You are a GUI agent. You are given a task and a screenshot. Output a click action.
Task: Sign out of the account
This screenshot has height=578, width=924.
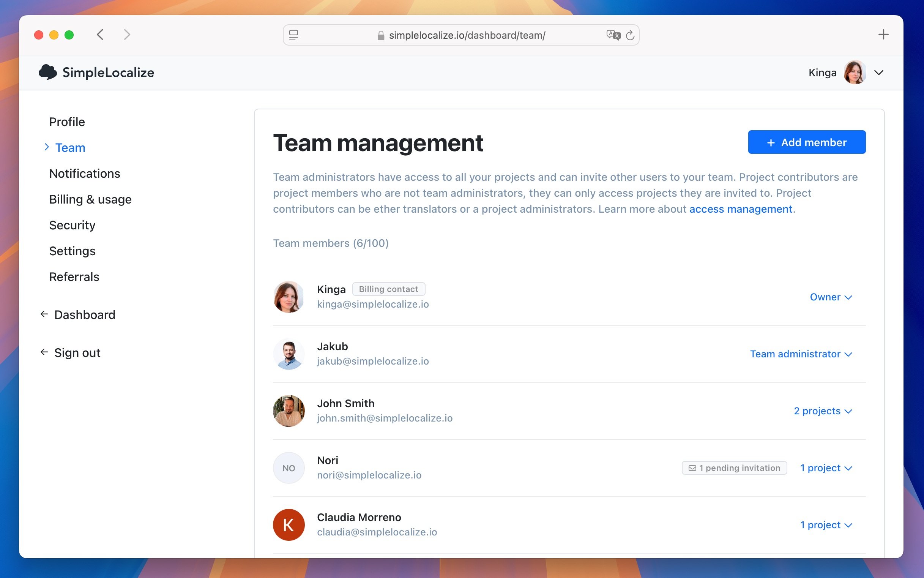[77, 352]
